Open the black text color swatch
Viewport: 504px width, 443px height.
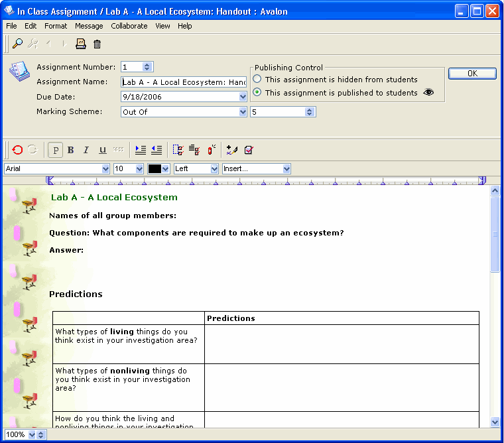point(158,169)
